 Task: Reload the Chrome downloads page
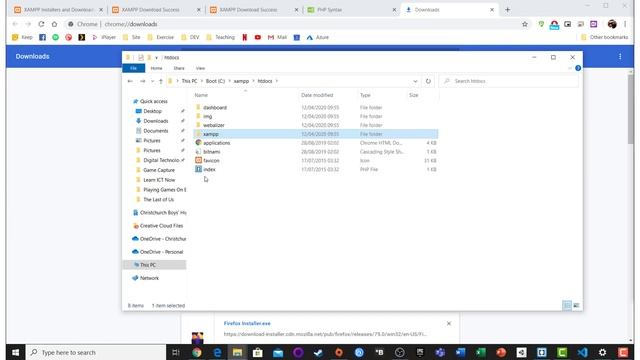(x=41, y=24)
